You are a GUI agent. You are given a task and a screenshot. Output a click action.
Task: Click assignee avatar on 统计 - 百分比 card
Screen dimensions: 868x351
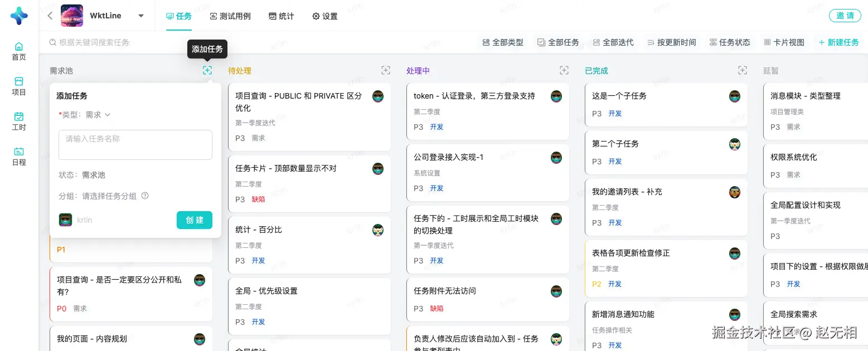pyautogui.click(x=378, y=230)
